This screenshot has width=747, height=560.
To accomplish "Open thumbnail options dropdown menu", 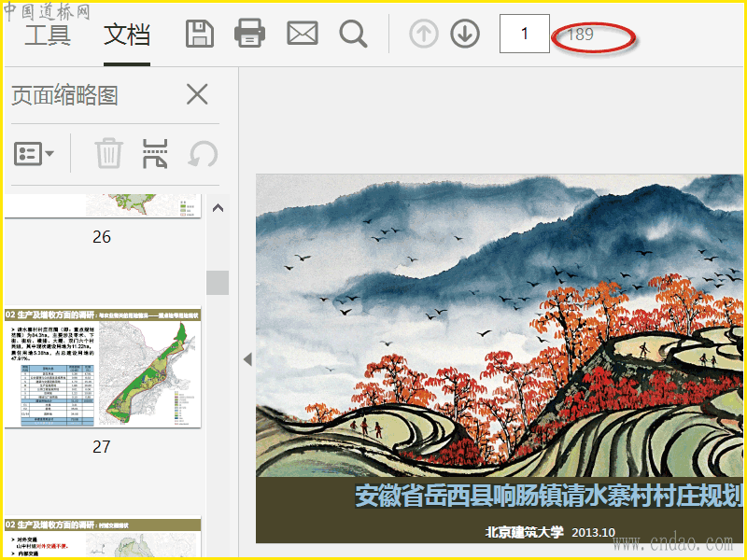I will tap(34, 154).
